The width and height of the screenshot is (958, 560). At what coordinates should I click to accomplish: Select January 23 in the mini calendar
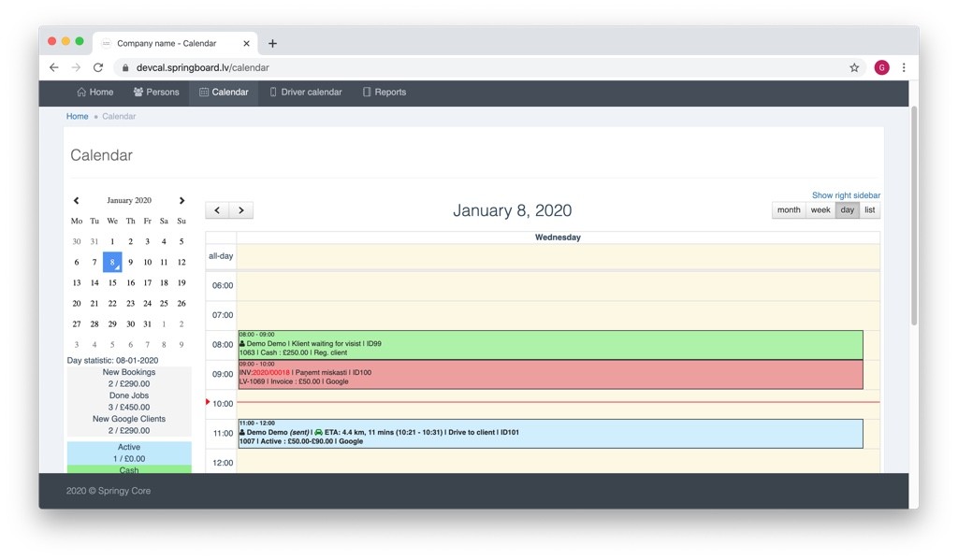[x=130, y=304]
